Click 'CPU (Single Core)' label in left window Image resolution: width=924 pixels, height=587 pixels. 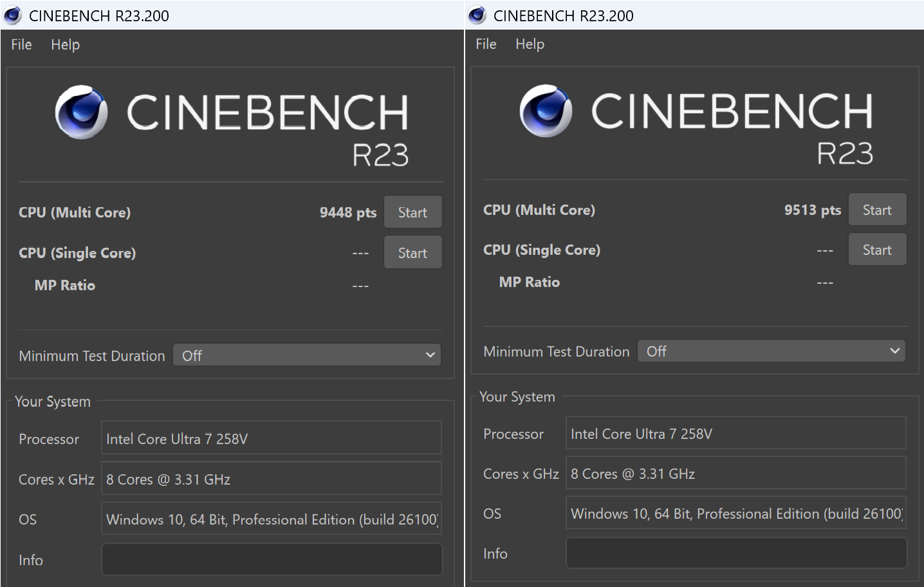pyautogui.click(x=77, y=253)
